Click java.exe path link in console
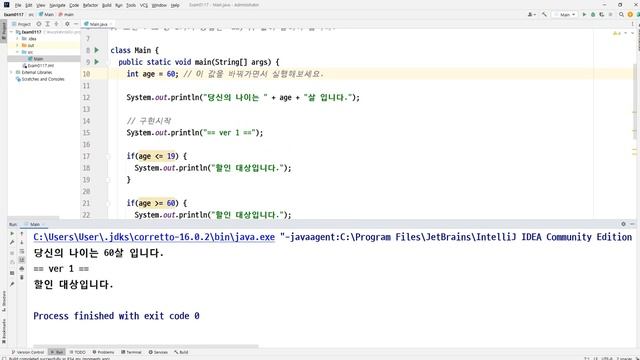The height and width of the screenshot is (360, 640). coord(154,237)
